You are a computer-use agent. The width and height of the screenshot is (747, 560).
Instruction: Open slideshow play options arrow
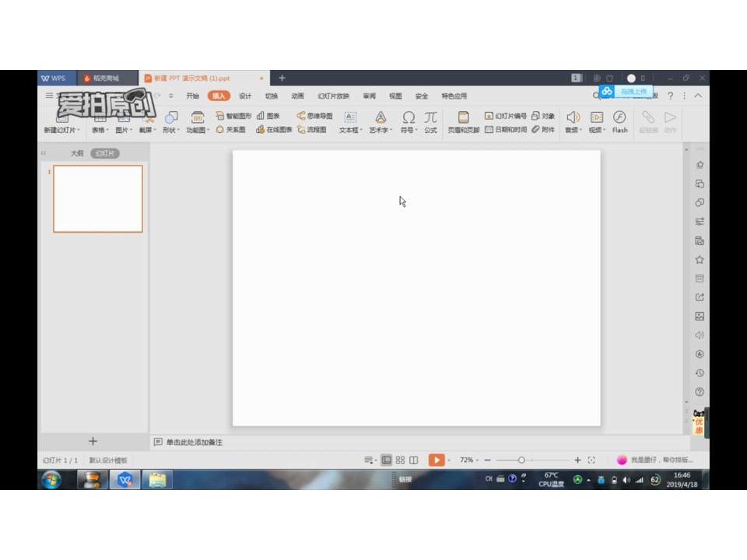[449, 460]
